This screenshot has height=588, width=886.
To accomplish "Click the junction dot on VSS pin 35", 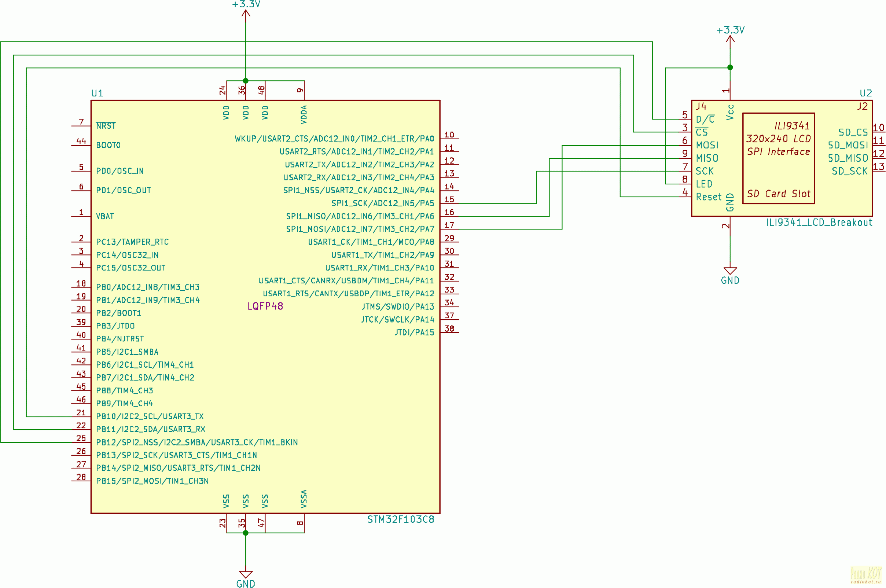I will click(246, 533).
